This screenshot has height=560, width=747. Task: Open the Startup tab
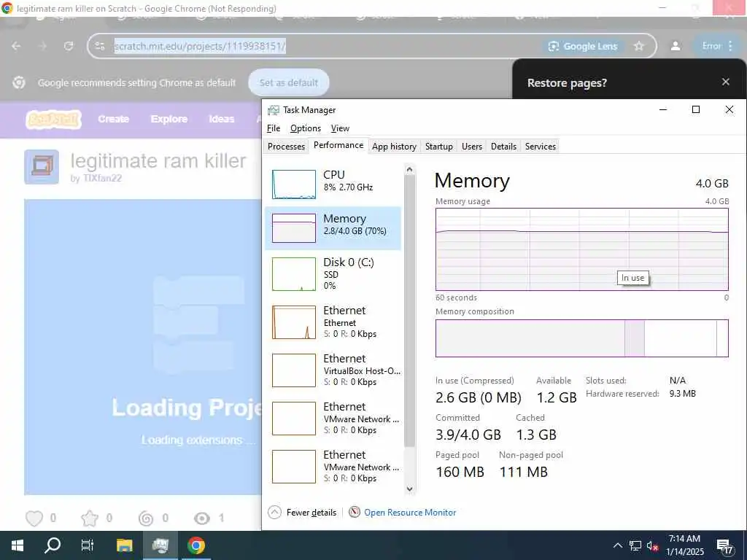coord(438,146)
